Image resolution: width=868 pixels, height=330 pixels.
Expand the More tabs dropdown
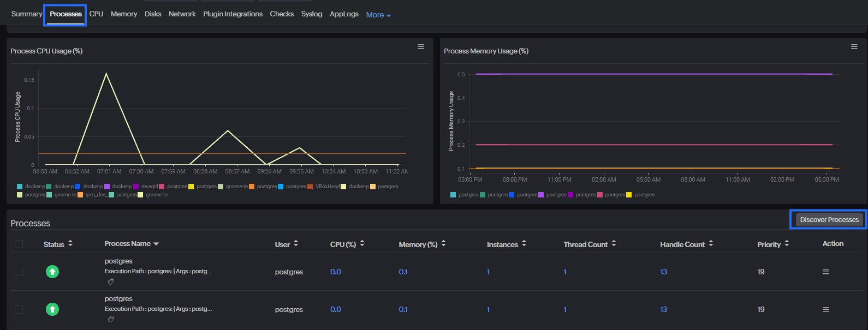click(378, 15)
